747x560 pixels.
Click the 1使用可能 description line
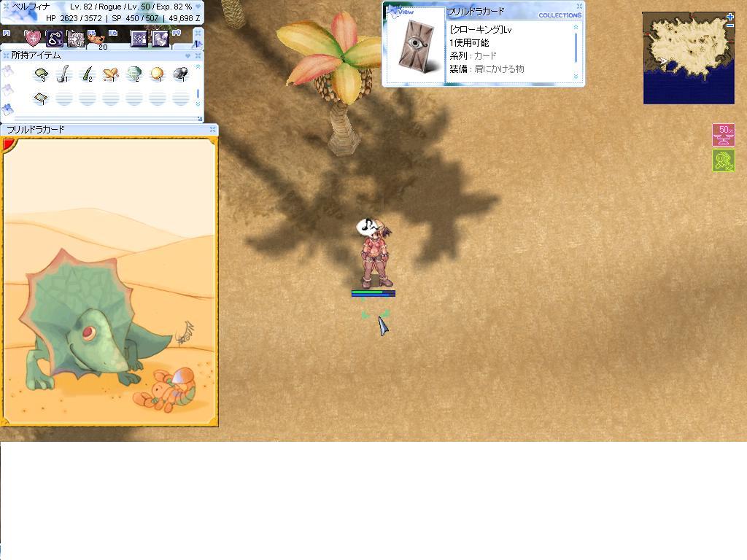(469, 43)
